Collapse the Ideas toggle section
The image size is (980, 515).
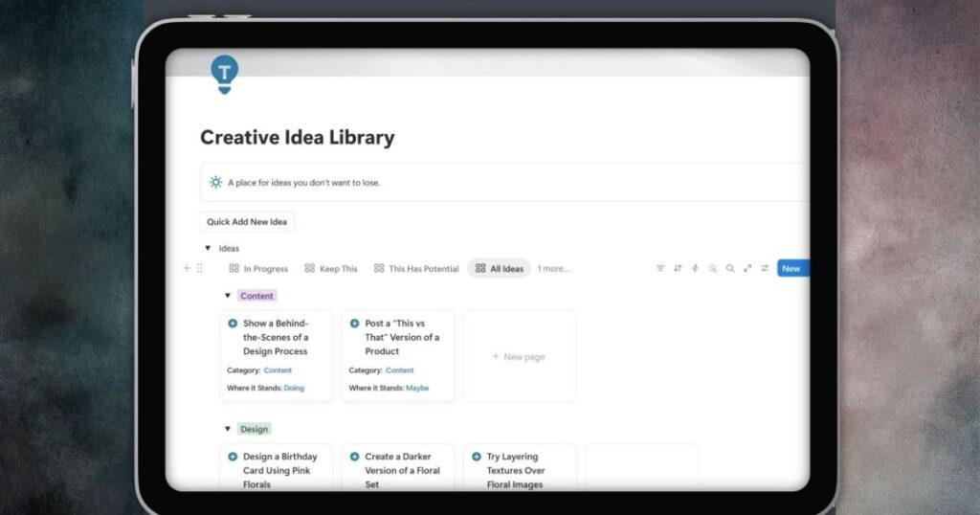coord(208,249)
